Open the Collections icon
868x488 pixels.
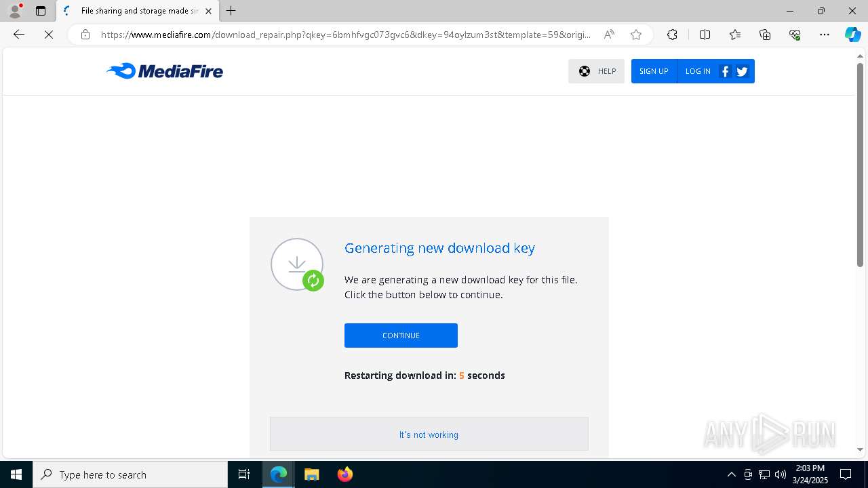(x=765, y=35)
